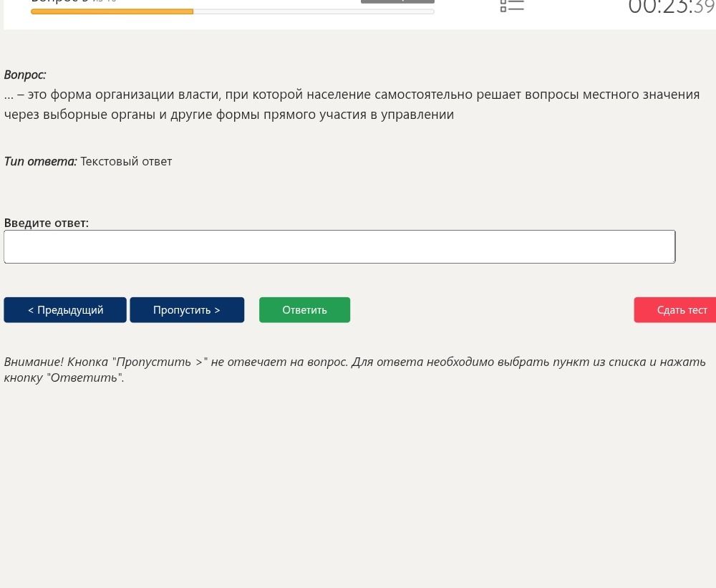Click the Введите ответ: field label
The height and width of the screenshot is (588, 716).
click(x=46, y=223)
